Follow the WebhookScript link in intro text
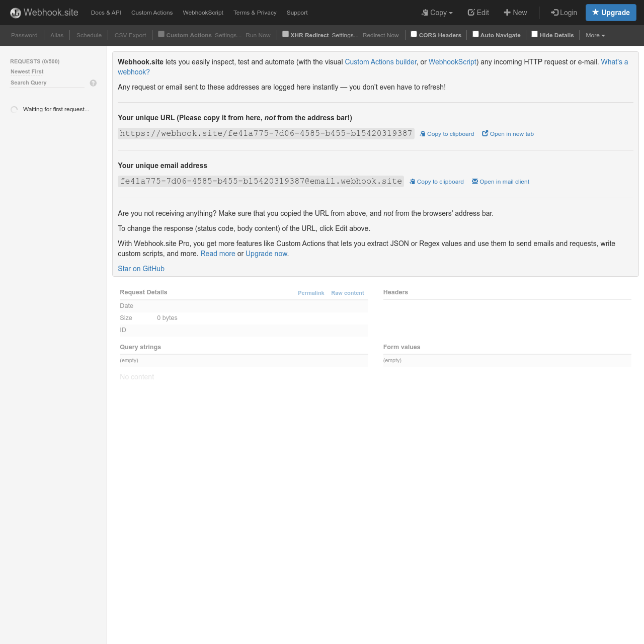This screenshot has height=644, width=644. (452, 62)
